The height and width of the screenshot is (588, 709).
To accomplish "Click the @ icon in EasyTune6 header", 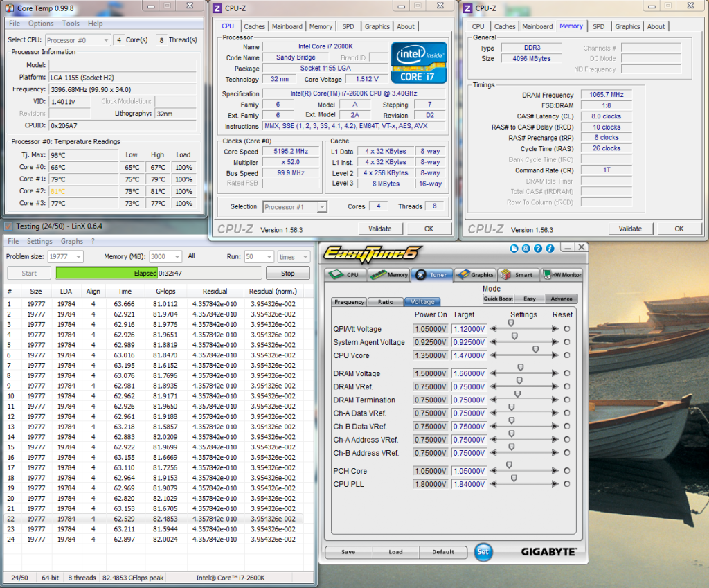I will pyautogui.click(x=526, y=249).
